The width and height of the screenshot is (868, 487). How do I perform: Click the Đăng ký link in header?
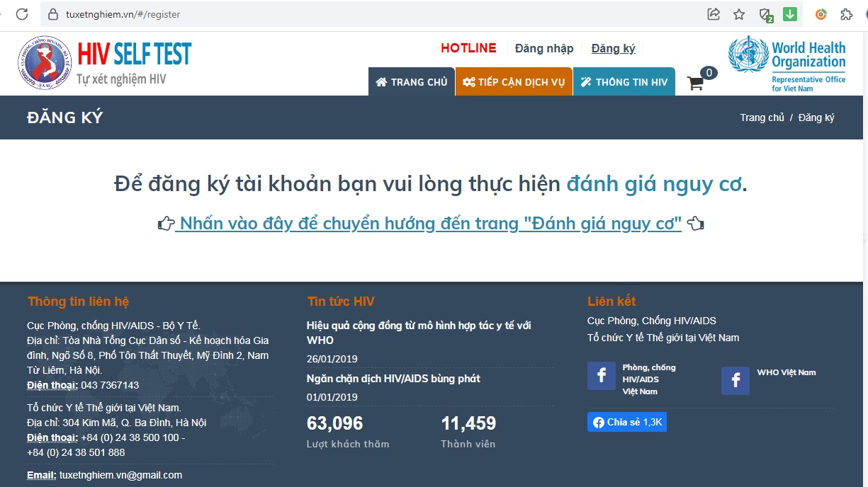click(x=613, y=48)
